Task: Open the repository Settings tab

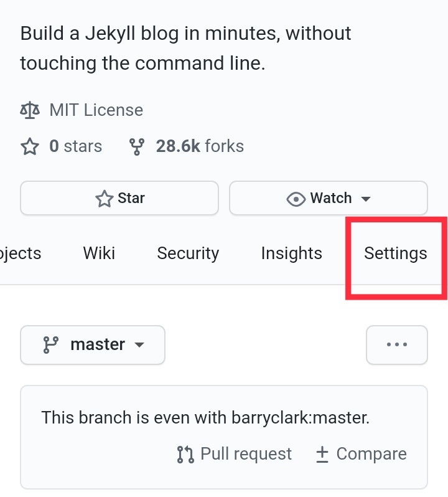Action: click(396, 253)
